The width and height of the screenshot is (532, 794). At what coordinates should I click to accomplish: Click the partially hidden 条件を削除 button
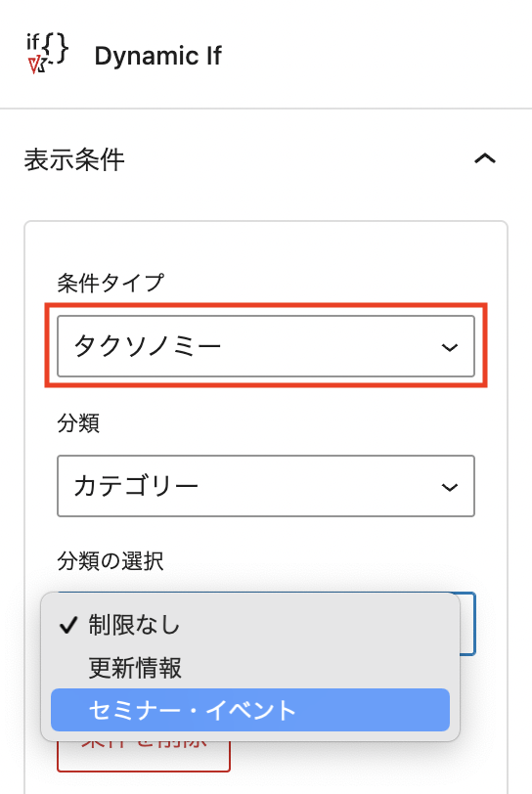[144, 757]
